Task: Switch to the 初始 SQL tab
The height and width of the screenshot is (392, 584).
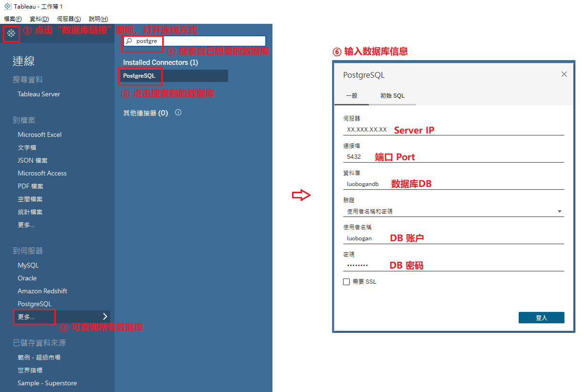Action: point(392,95)
